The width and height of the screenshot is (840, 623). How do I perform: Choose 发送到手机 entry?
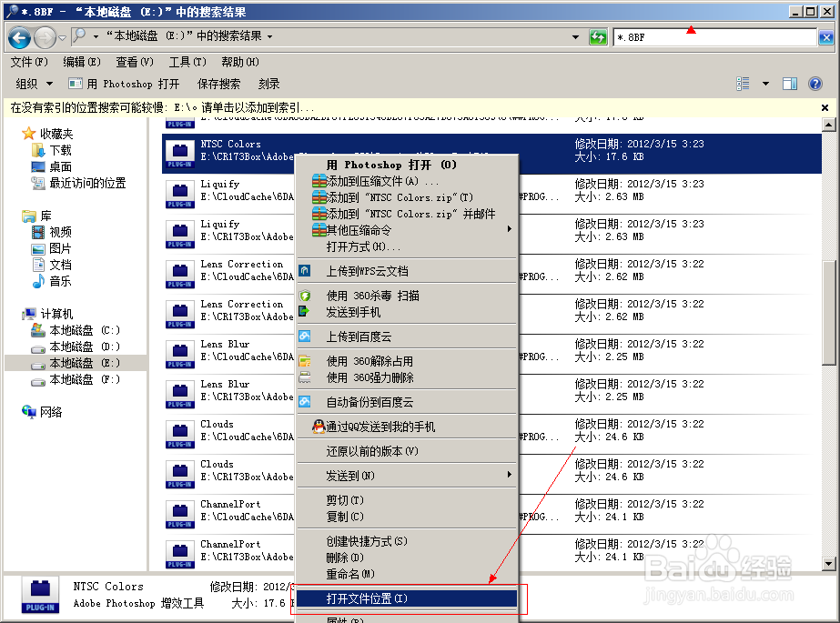pyautogui.click(x=407, y=312)
